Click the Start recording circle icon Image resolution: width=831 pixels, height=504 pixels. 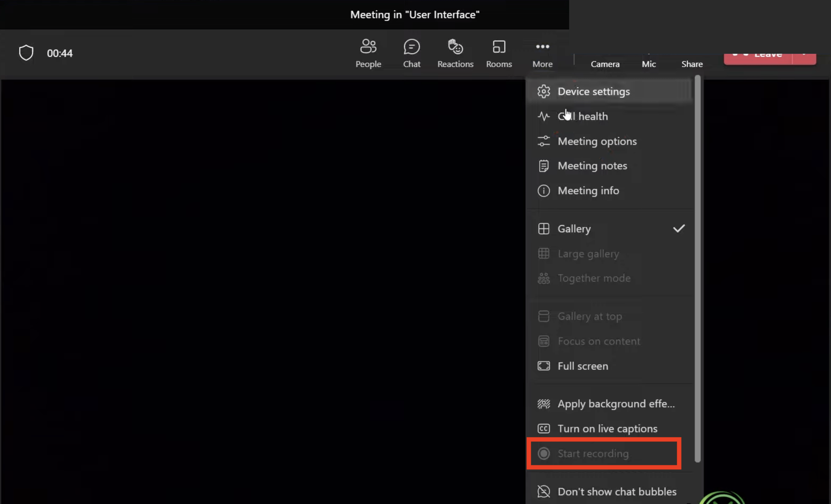point(543,453)
